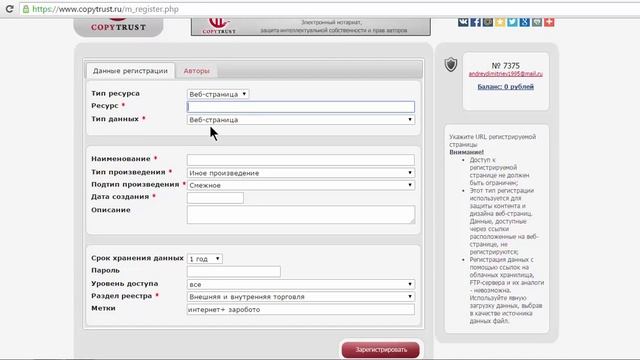Image resolution: width=640 pixels, height=360 pixels.
Task: Click the Метки tags input field
Action: (x=301, y=309)
